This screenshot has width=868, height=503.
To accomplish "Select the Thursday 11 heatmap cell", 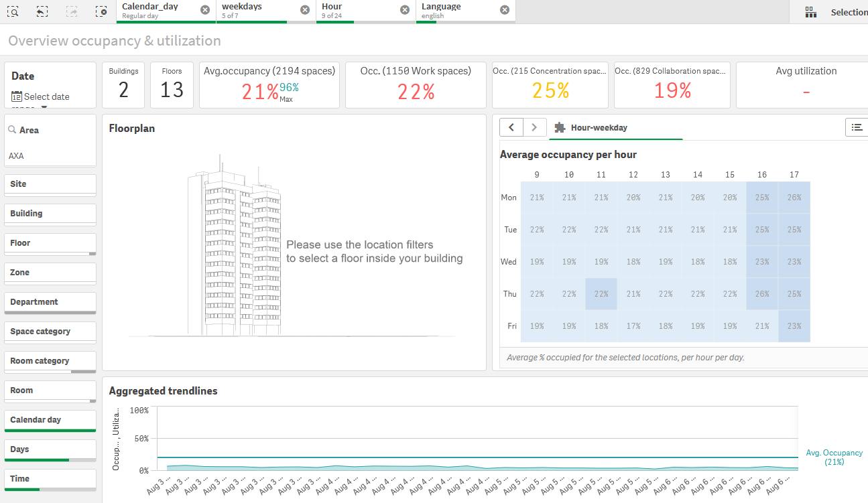I will [601, 294].
